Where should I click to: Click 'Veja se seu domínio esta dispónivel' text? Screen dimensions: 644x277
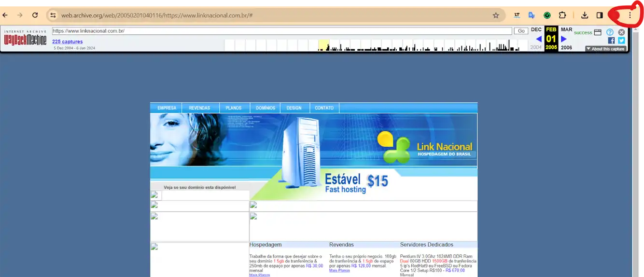coord(200,187)
